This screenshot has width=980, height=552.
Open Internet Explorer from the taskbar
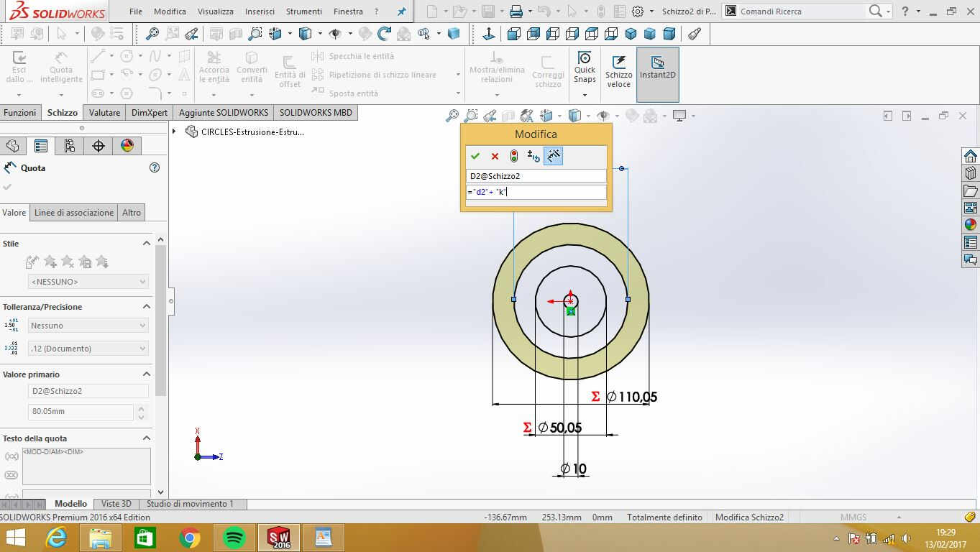tap(56, 538)
